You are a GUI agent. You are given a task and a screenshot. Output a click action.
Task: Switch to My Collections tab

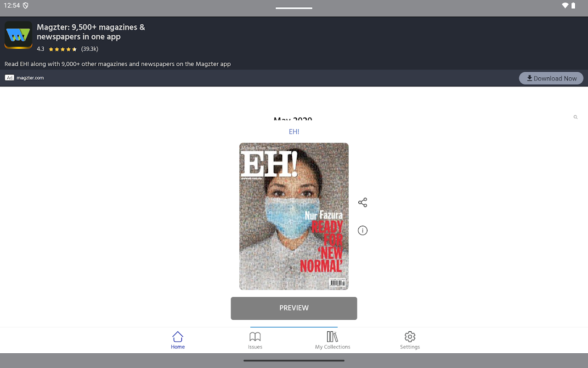click(x=333, y=340)
